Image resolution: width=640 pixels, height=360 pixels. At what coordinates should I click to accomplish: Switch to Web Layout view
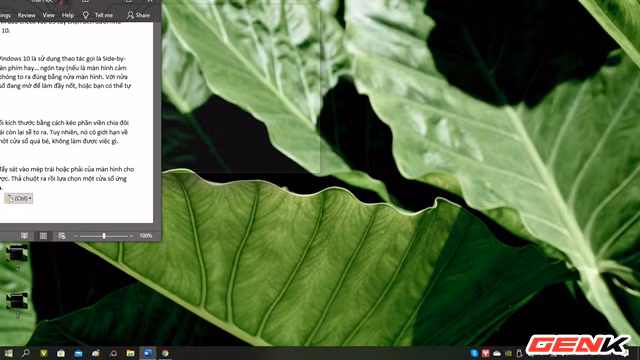(x=62, y=236)
